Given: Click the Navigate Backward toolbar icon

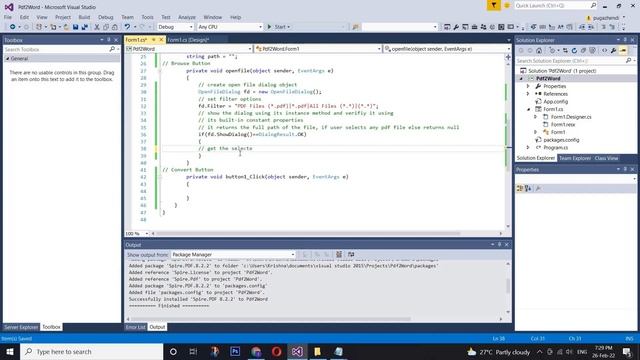Looking at the screenshot, I should point(13,27).
